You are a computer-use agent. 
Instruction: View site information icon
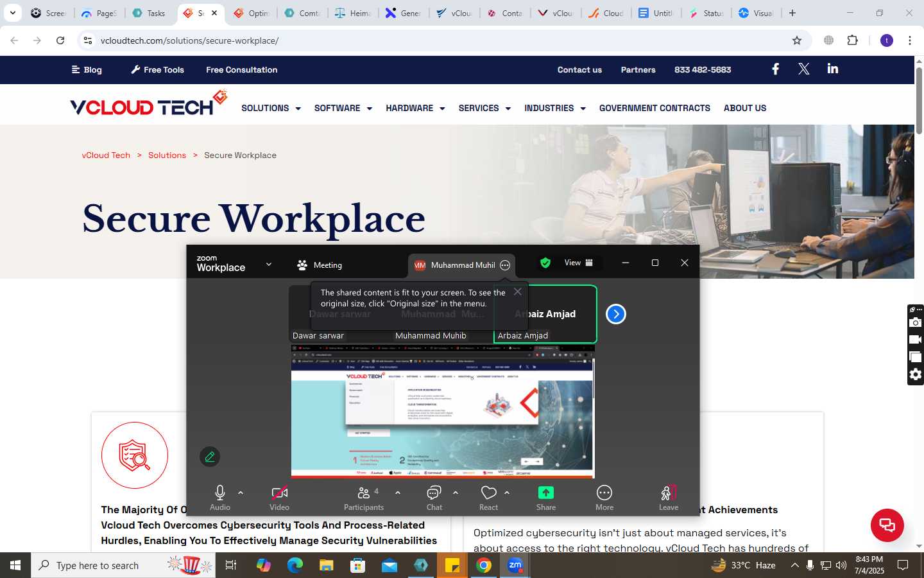click(88, 40)
